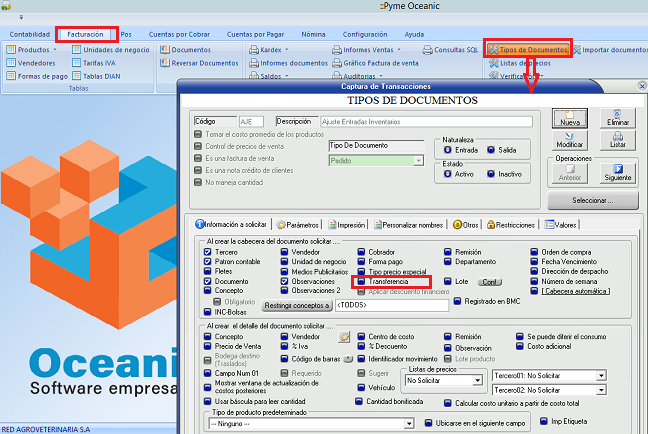Switch to the Restricciones tab
This screenshot has height=434, width=648.
(x=511, y=224)
